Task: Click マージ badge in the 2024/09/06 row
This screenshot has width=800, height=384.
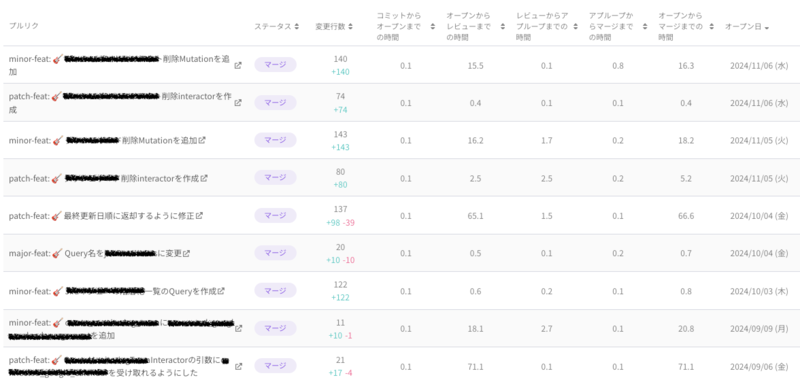Action: [x=276, y=366]
